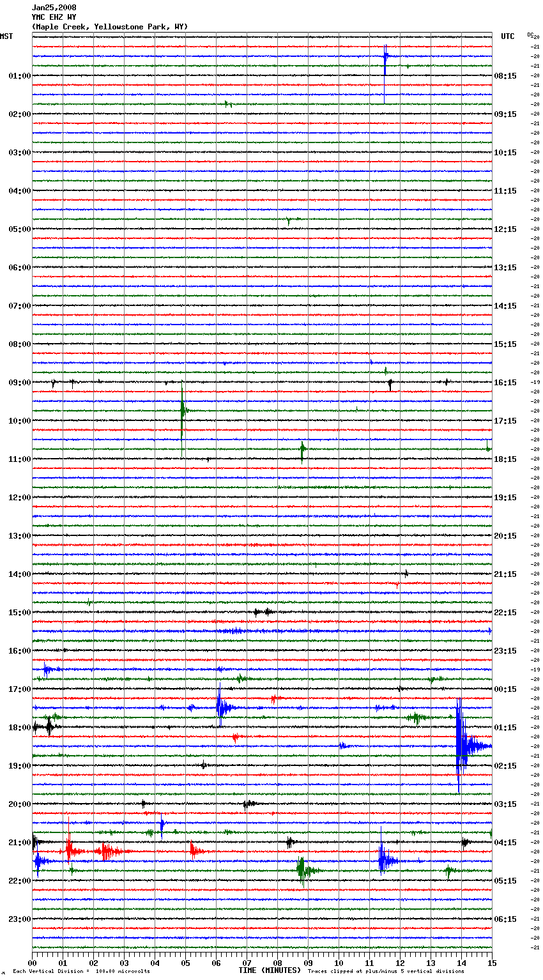Click the 14:15 UTC time label
Image resolution: width=543 pixels, height=980 pixels.
tap(505, 306)
